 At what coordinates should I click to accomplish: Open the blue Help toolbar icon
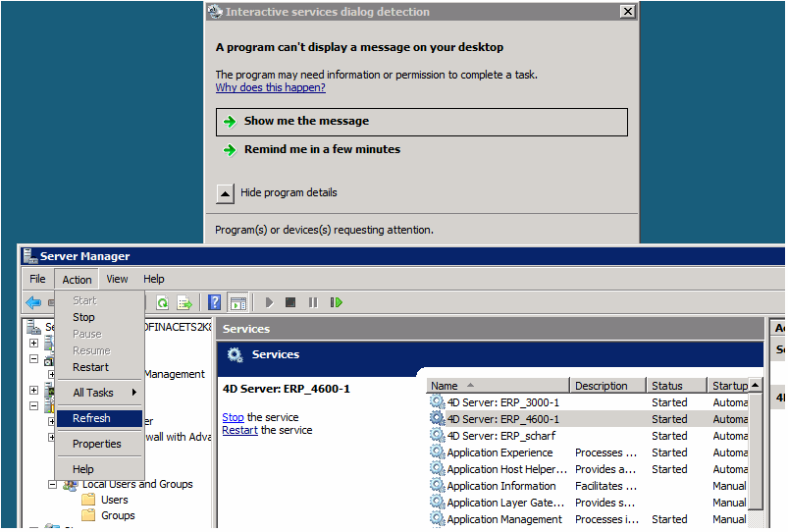[x=215, y=303]
